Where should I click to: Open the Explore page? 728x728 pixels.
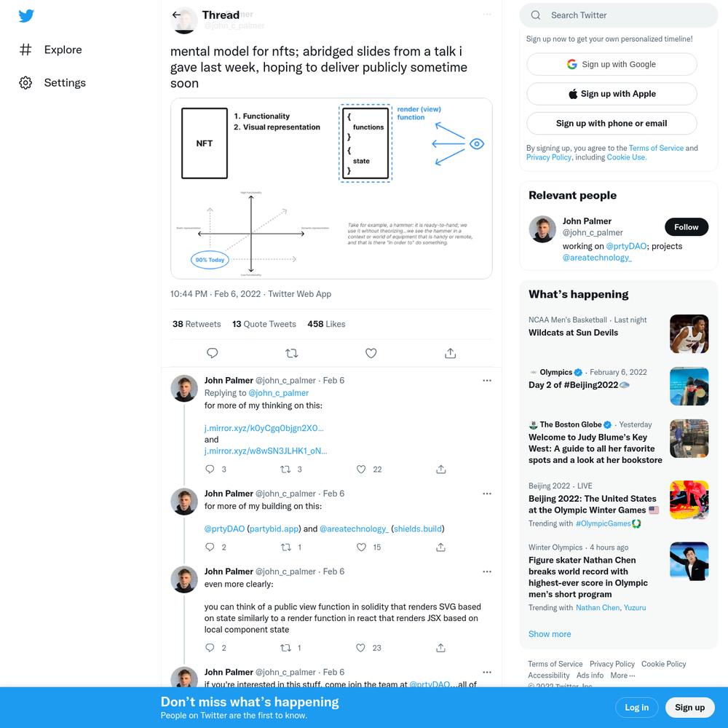(x=63, y=50)
